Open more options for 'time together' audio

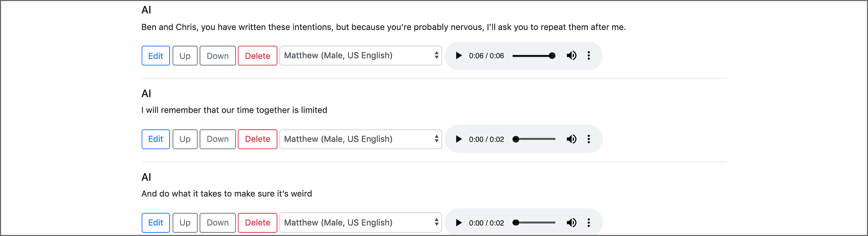pos(589,139)
